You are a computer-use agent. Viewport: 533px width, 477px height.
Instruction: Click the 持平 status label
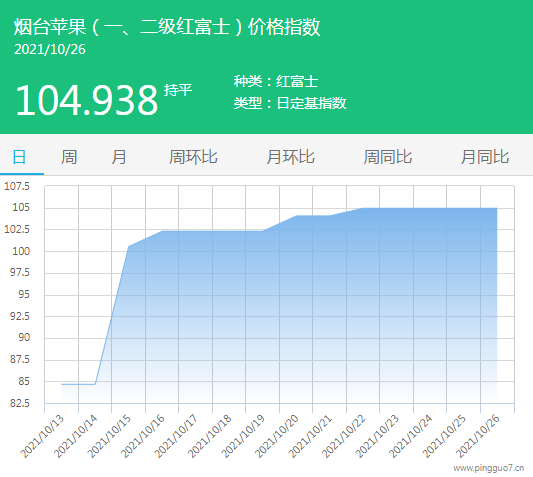coord(178,90)
